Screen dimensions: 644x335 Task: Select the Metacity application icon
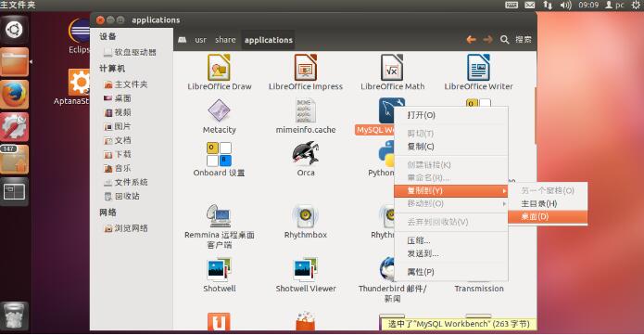(219, 110)
